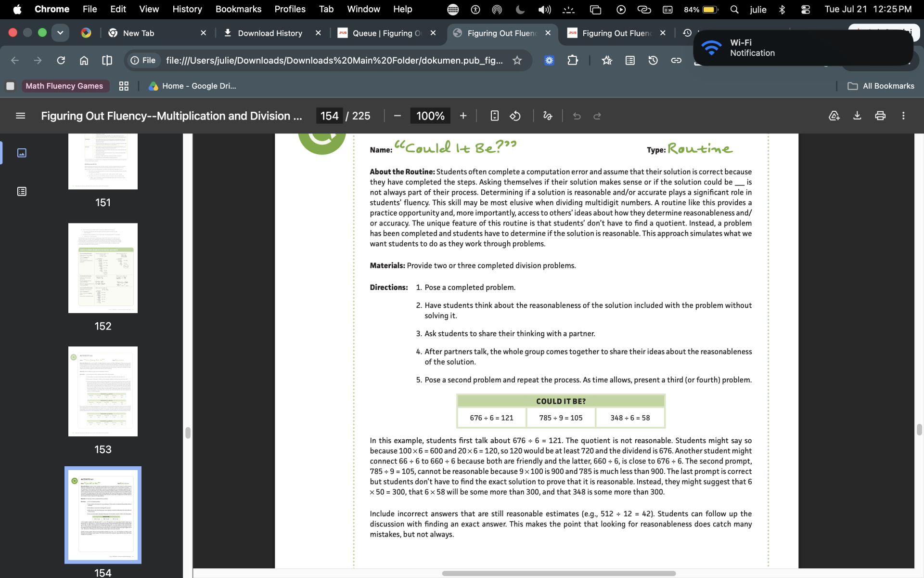Screen dimensions: 924x578
Task: Open the tab groups grid icon
Action: point(124,86)
